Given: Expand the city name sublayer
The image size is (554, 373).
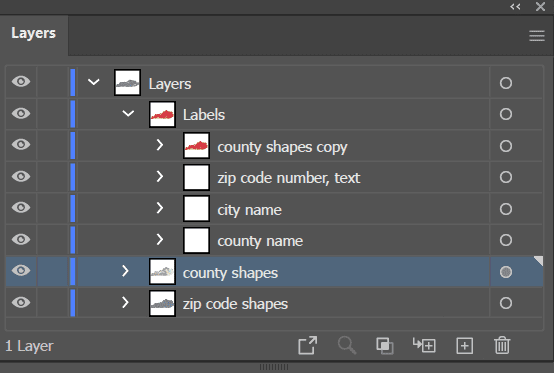Looking at the screenshot, I should (160, 208).
